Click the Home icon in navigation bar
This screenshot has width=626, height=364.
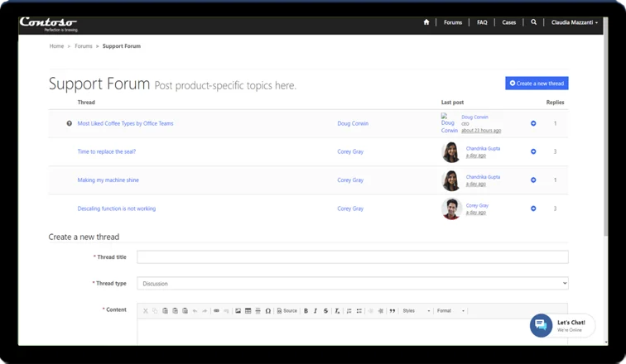pos(426,22)
